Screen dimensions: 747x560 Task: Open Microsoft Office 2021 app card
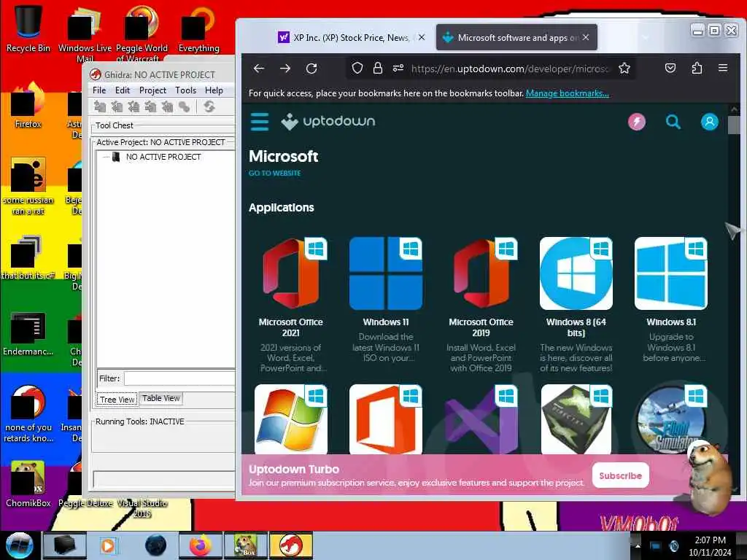(290, 304)
